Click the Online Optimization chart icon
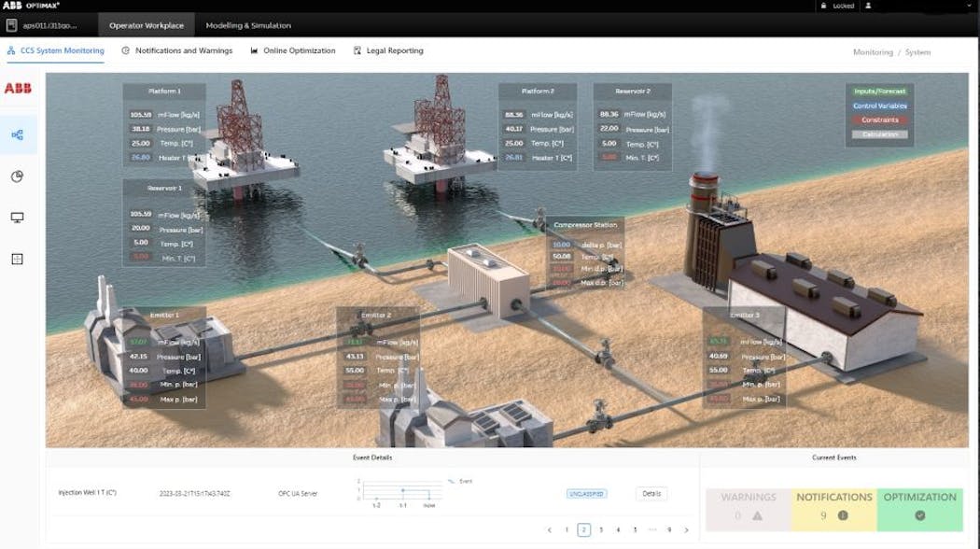Viewport: 980px width, 549px height. (x=252, y=50)
